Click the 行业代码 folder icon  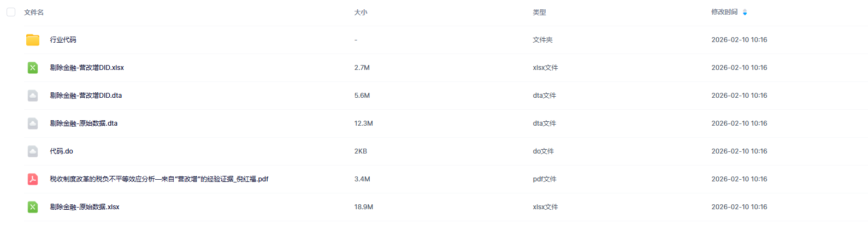click(33, 40)
